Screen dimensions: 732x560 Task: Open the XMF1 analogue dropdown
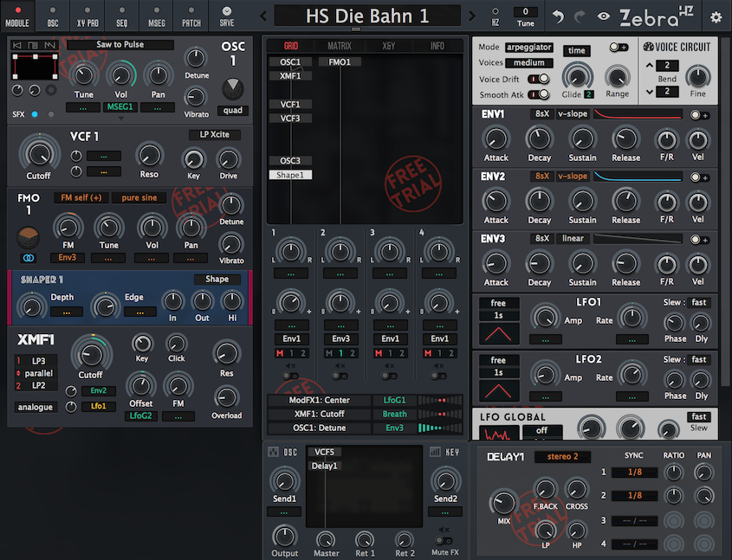point(36,407)
